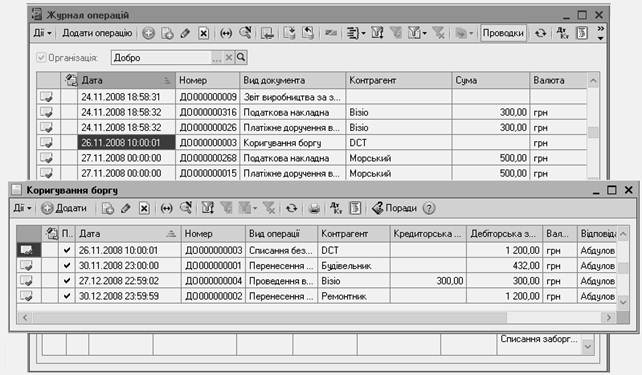642x375 pixels.
Task: Click Додати button in Коригування боргу
Action: [64, 208]
